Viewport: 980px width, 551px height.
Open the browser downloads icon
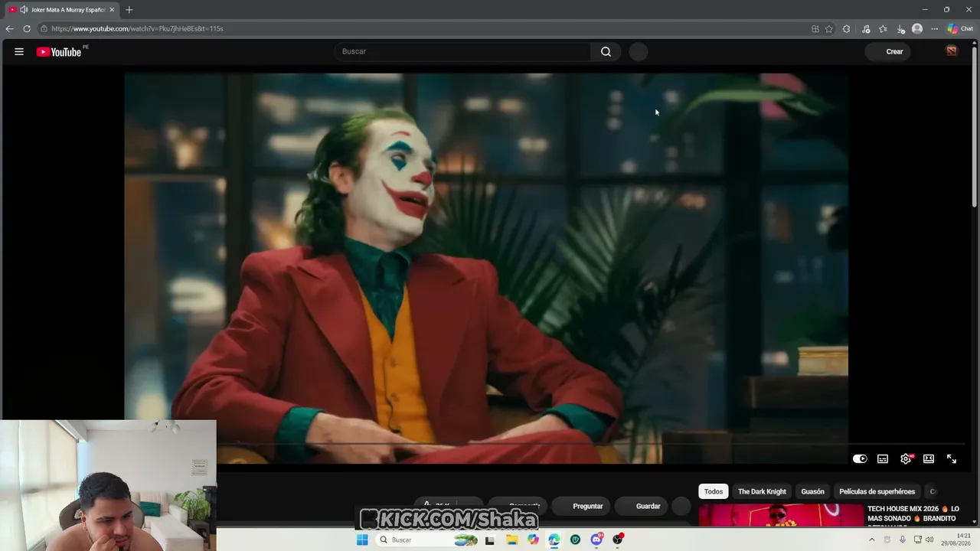pyautogui.click(x=900, y=29)
